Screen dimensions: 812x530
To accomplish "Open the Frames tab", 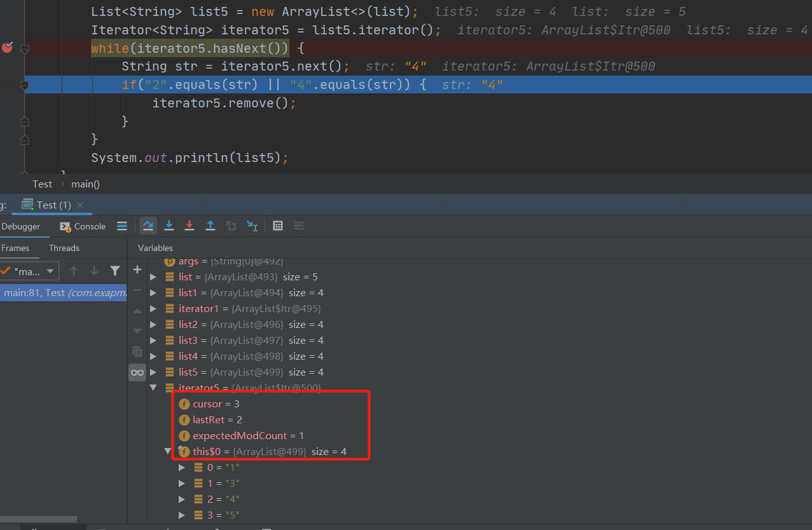I will click(x=15, y=248).
